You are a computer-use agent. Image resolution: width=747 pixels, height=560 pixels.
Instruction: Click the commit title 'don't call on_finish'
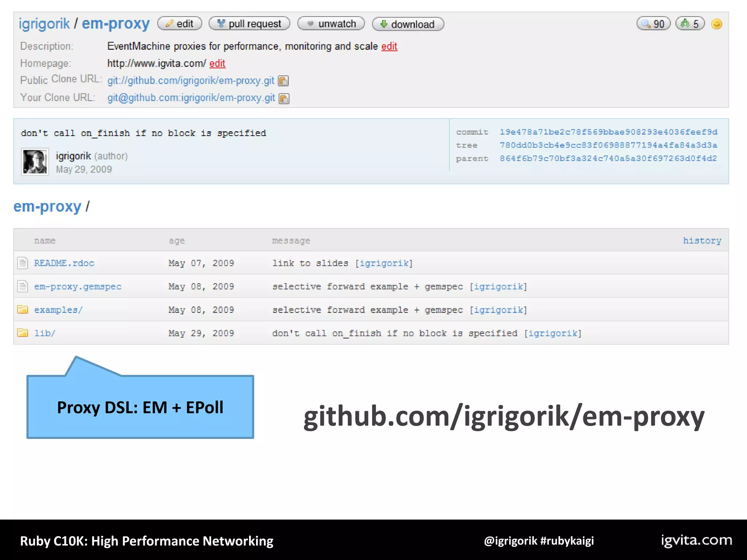[x=143, y=133]
